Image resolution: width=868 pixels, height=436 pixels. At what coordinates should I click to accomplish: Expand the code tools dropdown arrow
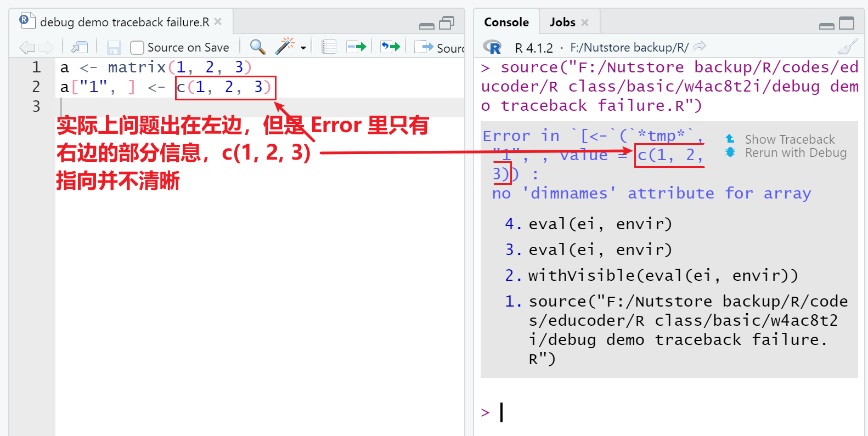(x=303, y=48)
